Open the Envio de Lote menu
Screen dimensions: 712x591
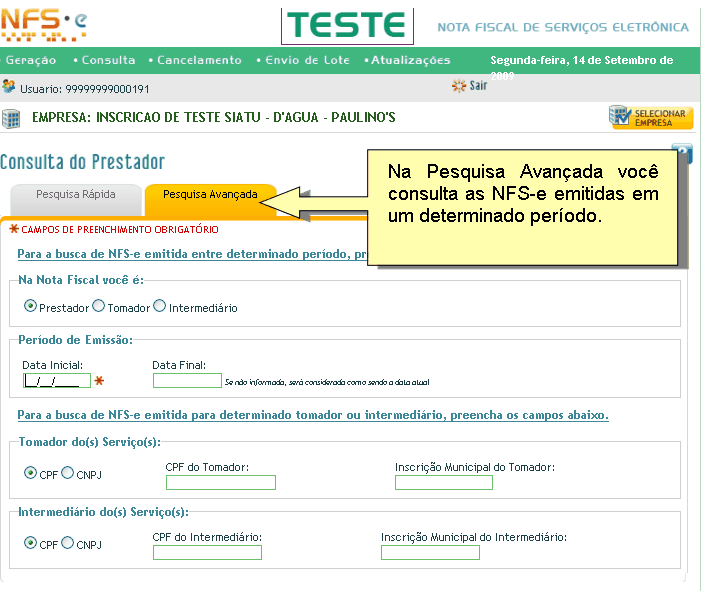[307, 60]
